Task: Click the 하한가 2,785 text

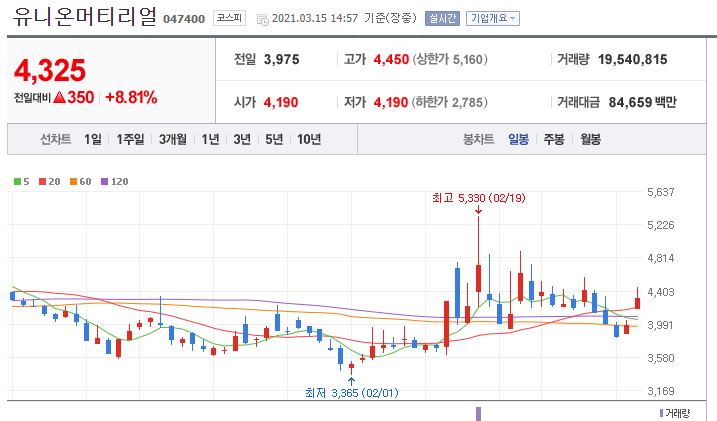Action: 450,102
